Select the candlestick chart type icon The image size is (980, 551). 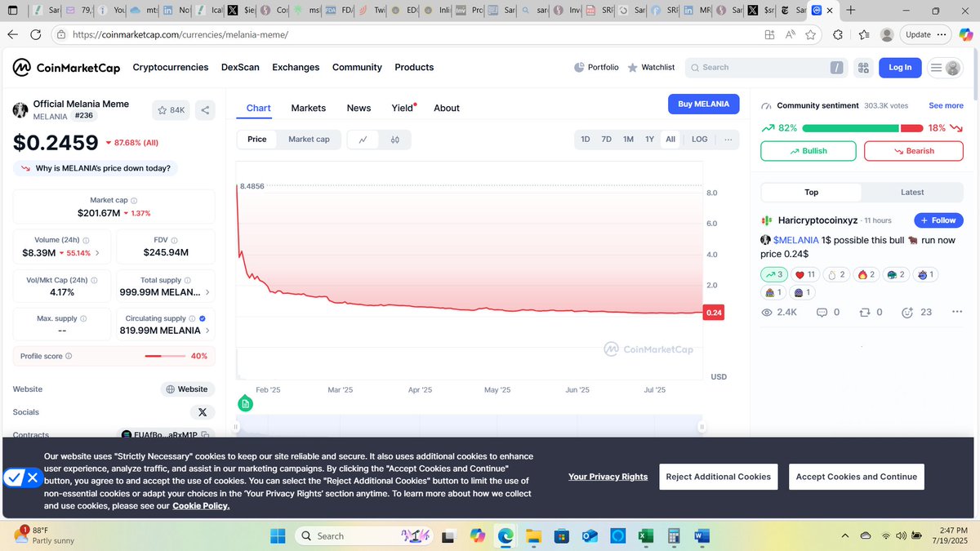click(395, 140)
